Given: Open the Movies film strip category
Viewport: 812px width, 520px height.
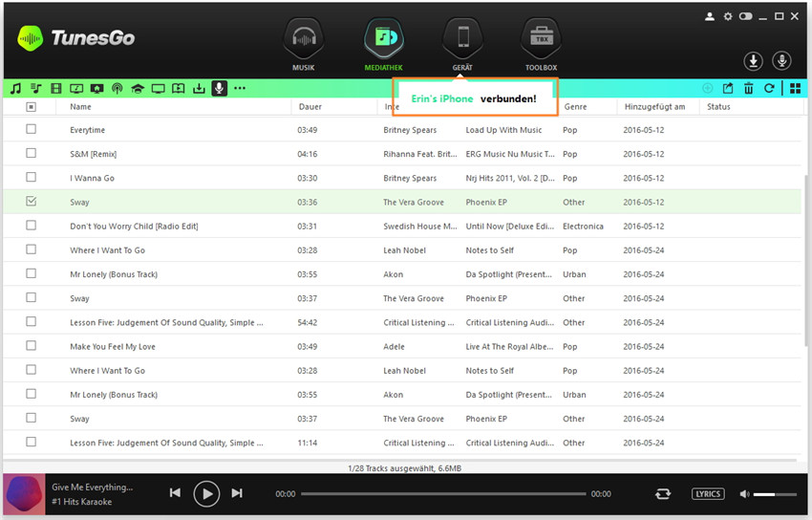Looking at the screenshot, I should (x=56, y=89).
